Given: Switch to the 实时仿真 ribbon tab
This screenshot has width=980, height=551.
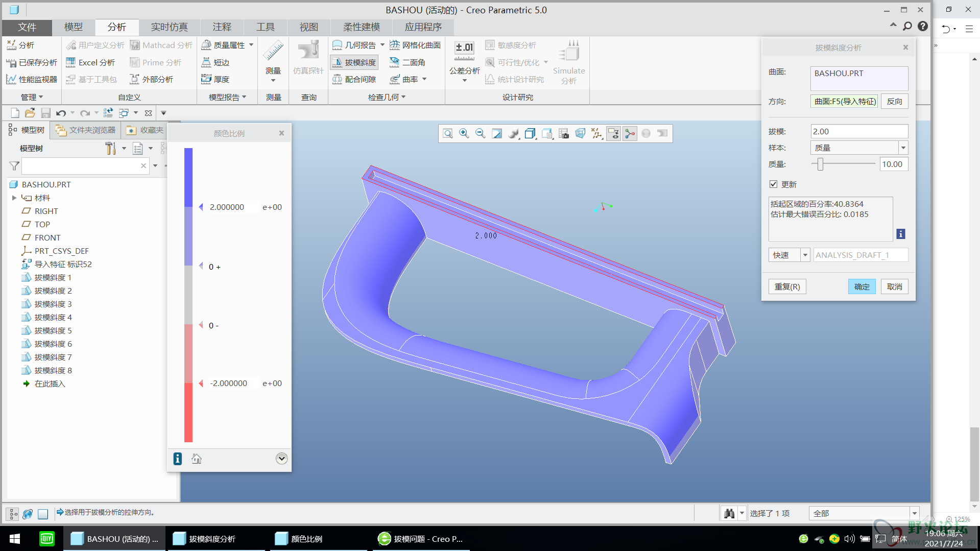Looking at the screenshot, I should [170, 27].
